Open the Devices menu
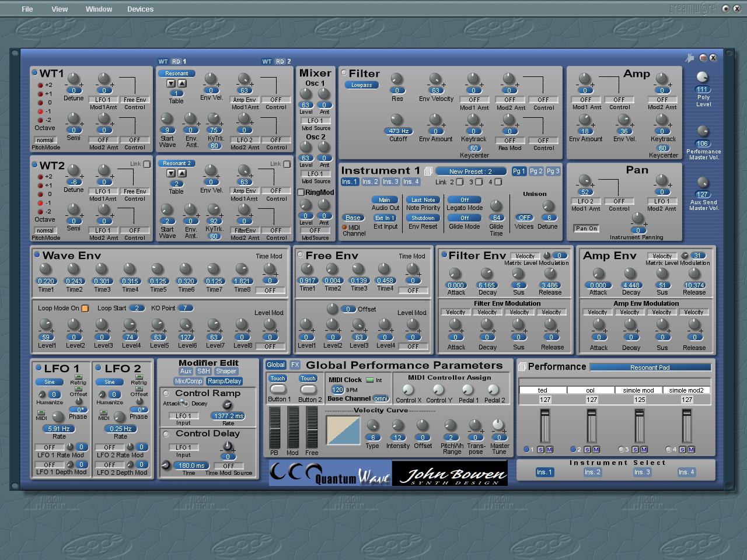 141,9
